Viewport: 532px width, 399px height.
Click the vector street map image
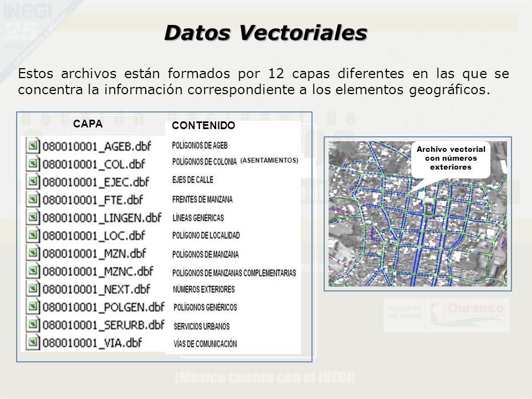(x=418, y=214)
